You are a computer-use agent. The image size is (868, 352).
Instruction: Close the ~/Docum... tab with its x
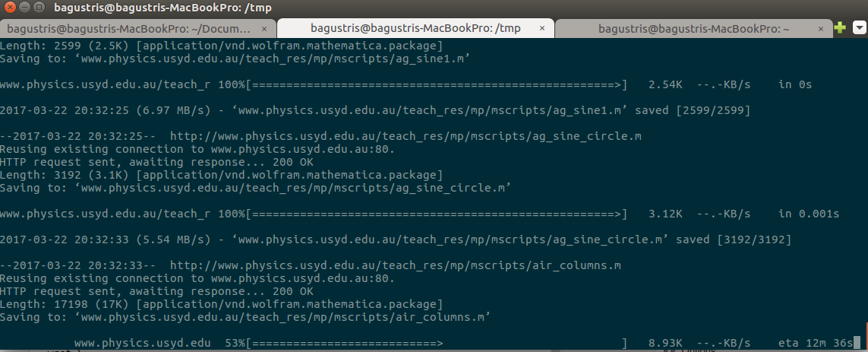pyautogui.click(x=264, y=28)
